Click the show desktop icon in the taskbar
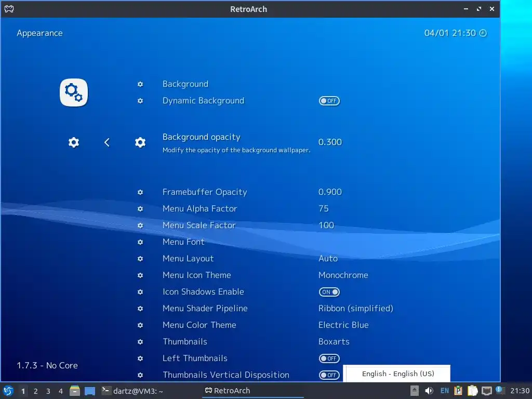Screen dimensions: 532x399 [x=90, y=391]
